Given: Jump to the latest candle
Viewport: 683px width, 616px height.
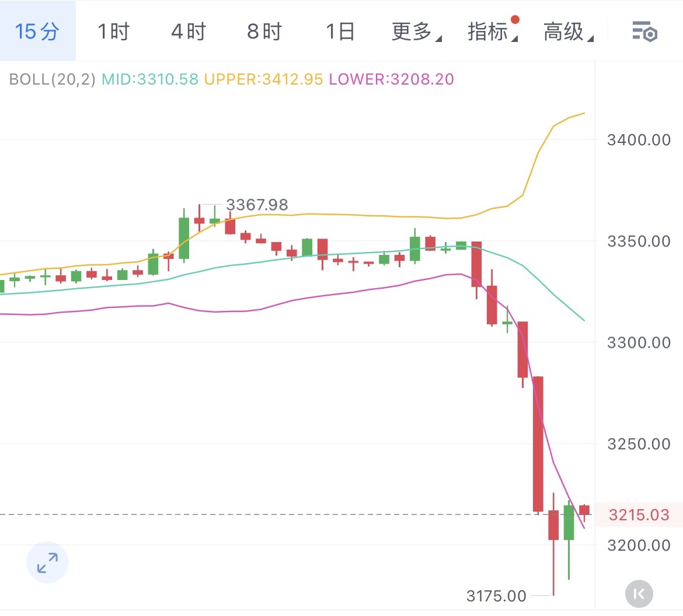Looking at the screenshot, I should click(x=639, y=594).
